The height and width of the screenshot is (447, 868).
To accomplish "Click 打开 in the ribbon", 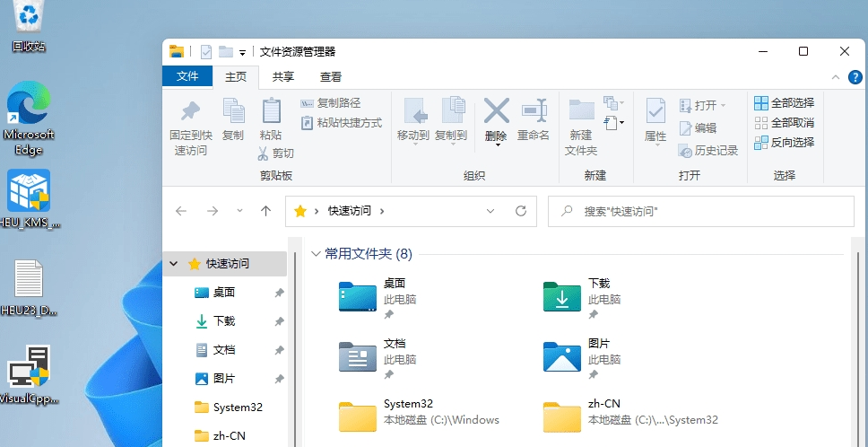I will tap(702, 105).
